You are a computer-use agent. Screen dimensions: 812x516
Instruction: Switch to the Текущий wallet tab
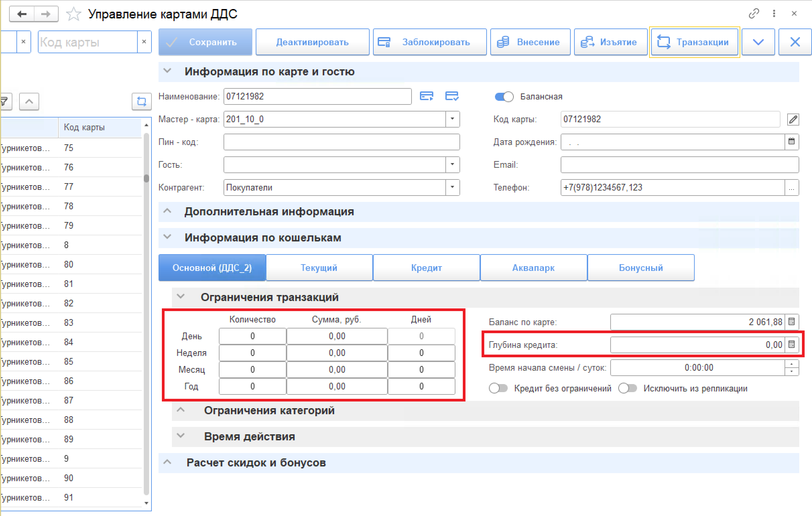[319, 268]
